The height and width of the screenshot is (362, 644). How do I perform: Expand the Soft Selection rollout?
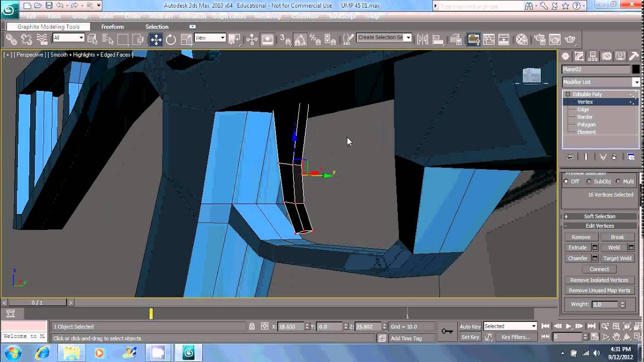tap(599, 216)
